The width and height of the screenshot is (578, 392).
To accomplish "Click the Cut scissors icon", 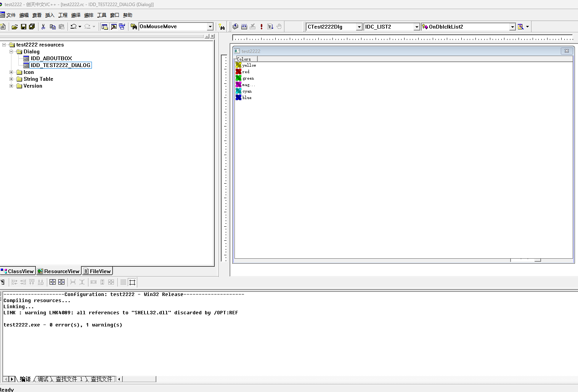I will click(x=43, y=27).
